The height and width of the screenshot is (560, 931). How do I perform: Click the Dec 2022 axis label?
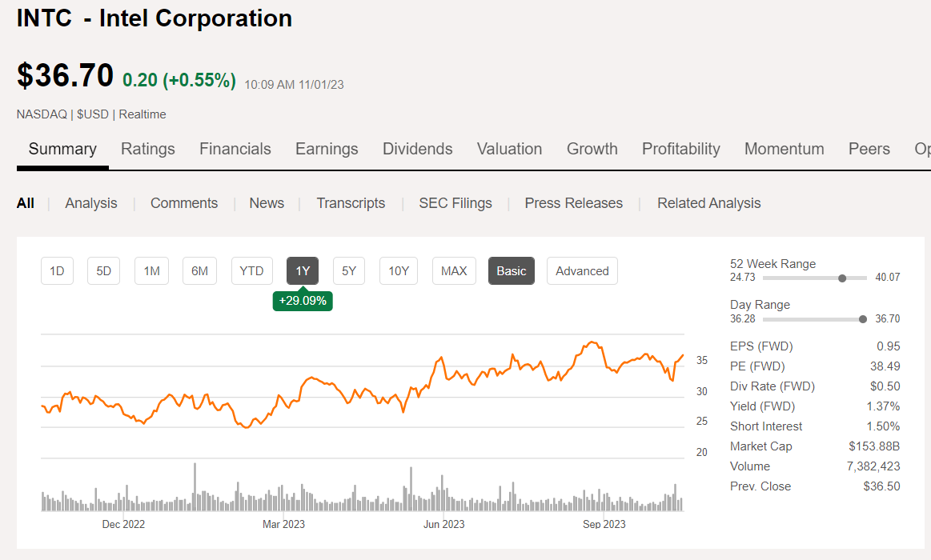[x=123, y=525]
